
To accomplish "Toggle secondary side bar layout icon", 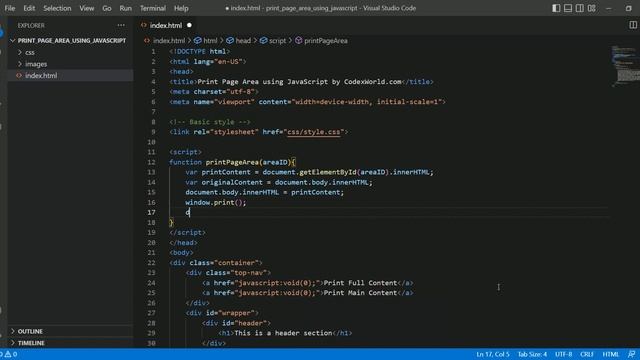I will (580, 8).
